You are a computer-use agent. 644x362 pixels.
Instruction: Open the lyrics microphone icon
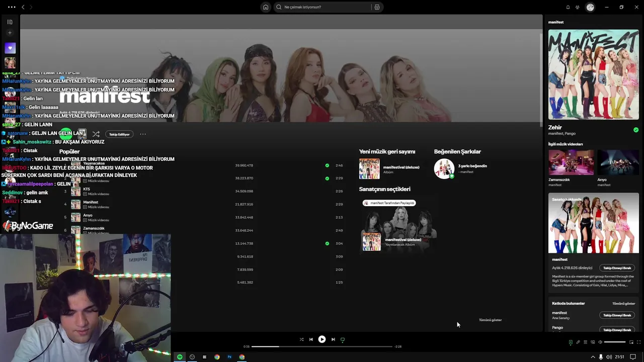pyautogui.click(x=578, y=342)
